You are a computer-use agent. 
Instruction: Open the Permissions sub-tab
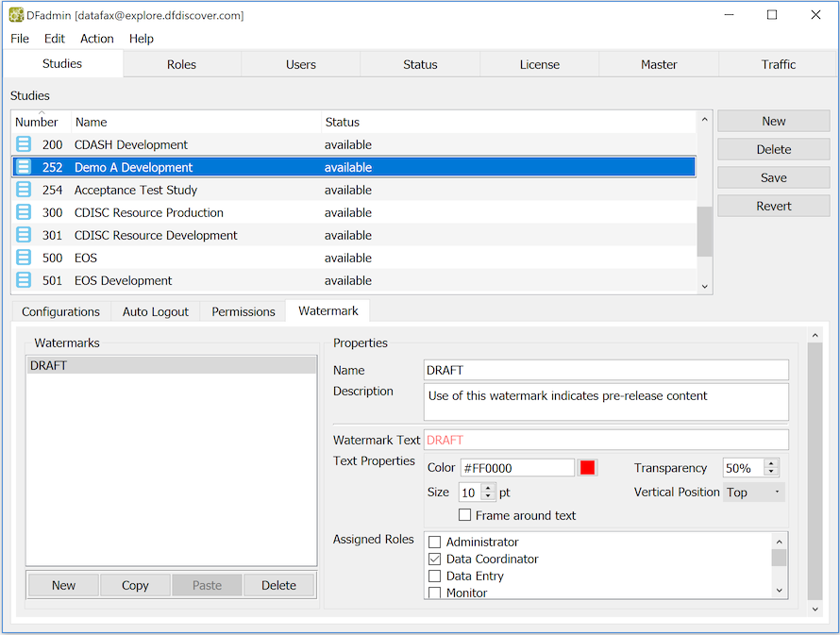pos(244,311)
